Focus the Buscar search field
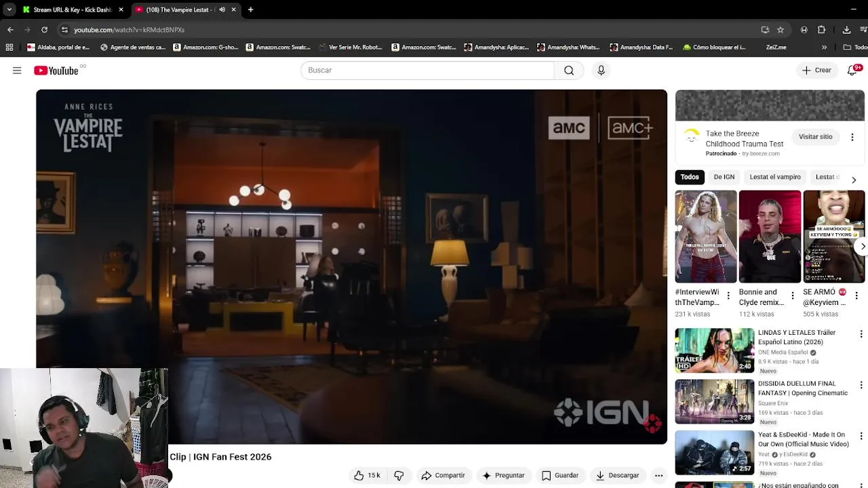The height and width of the screenshot is (488, 868). pyautogui.click(x=427, y=70)
